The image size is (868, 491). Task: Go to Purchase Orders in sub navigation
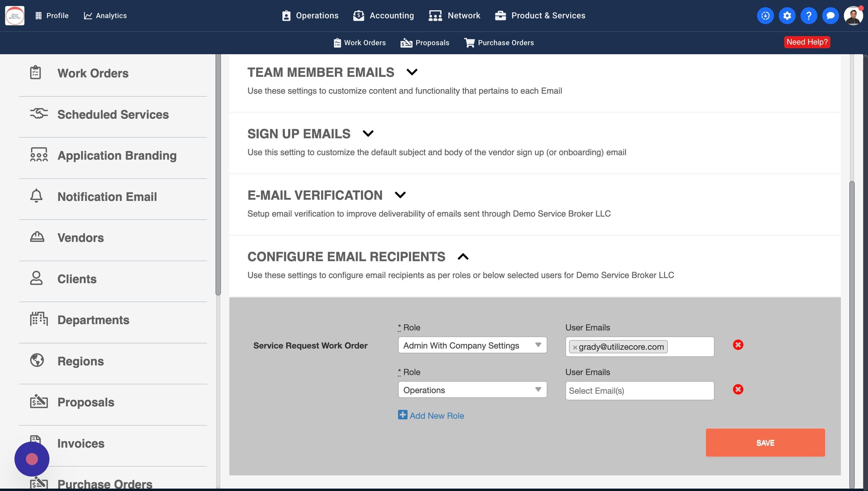click(499, 43)
